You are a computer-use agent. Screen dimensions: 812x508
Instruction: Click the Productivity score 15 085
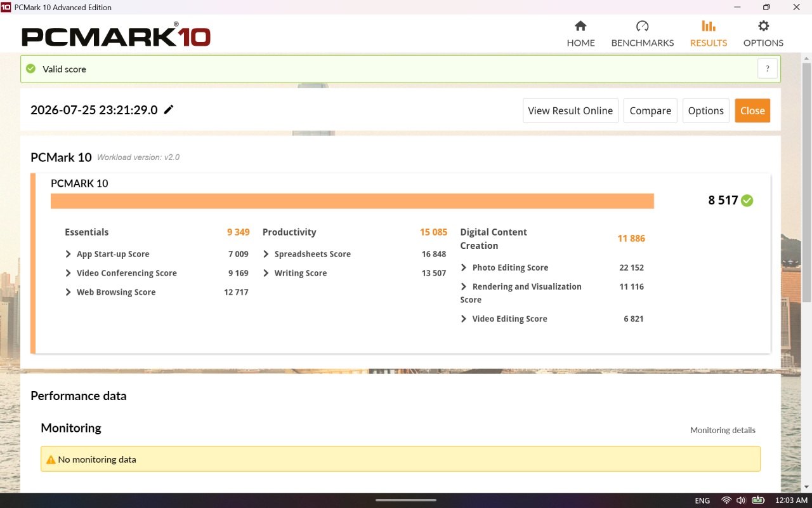coord(433,232)
